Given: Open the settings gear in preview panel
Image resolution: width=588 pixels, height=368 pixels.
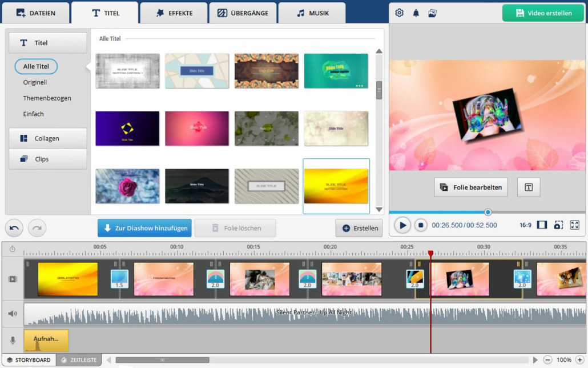Looking at the screenshot, I should pyautogui.click(x=399, y=13).
